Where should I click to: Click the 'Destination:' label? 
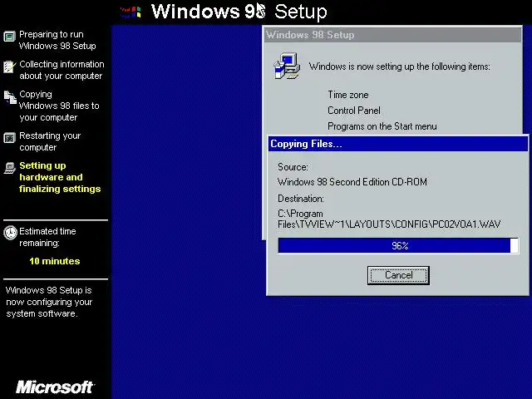click(x=301, y=199)
